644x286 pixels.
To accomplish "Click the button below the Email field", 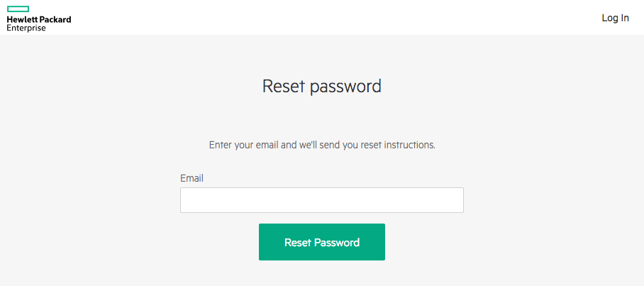I will pyautogui.click(x=321, y=242).
